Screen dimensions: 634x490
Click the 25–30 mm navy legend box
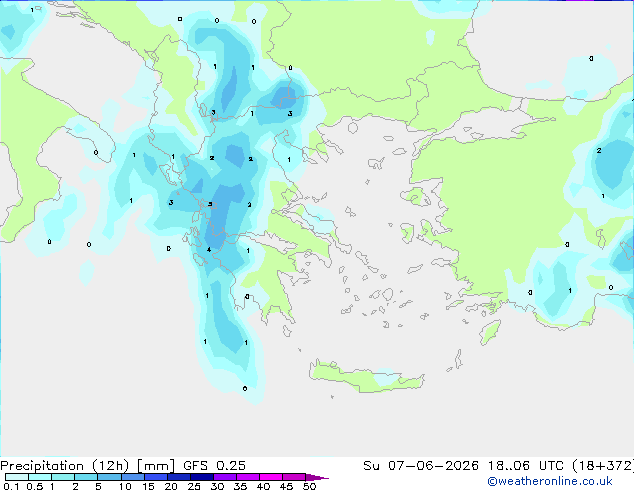point(202,477)
